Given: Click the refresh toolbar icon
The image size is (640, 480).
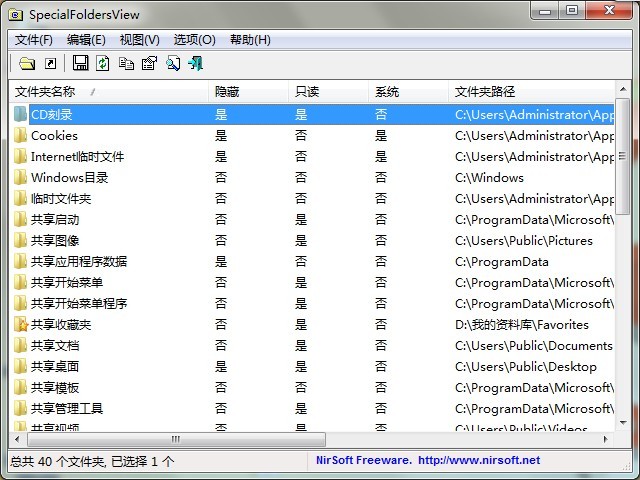Looking at the screenshot, I should (103, 64).
